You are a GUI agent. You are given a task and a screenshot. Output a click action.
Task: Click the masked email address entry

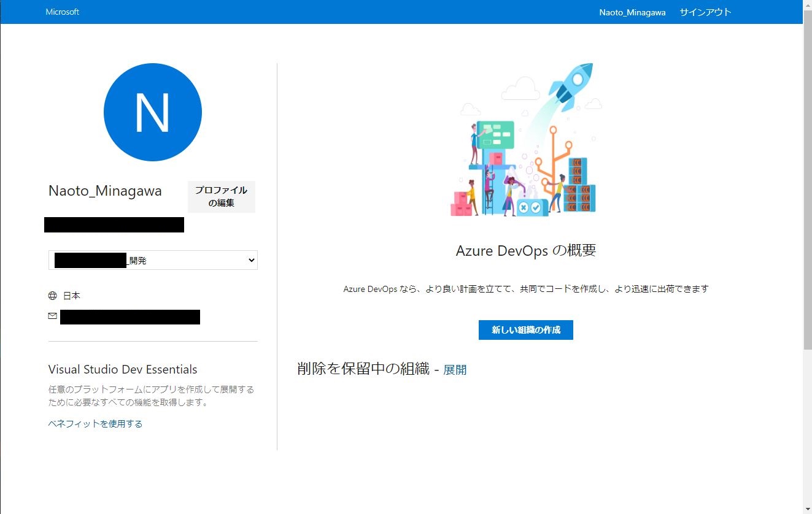click(x=130, y=317)
